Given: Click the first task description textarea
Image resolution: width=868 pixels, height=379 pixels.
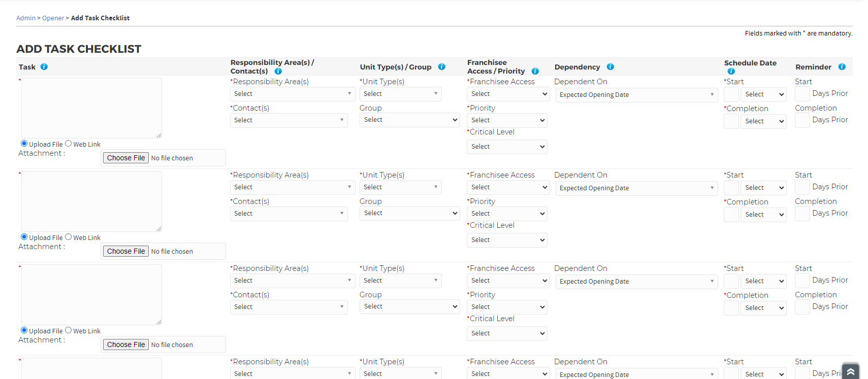Looking at the screenshot, I should [91, 108].
